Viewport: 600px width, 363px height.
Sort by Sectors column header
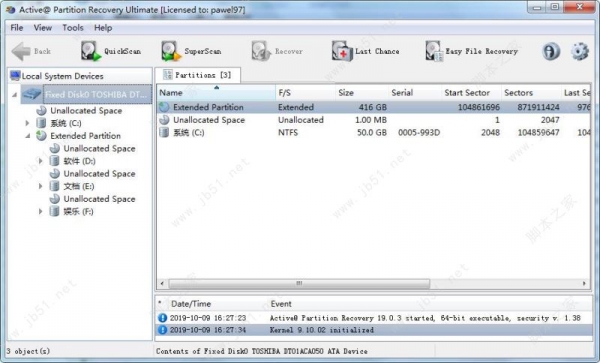pyautogui.click(x=531, y=93)
